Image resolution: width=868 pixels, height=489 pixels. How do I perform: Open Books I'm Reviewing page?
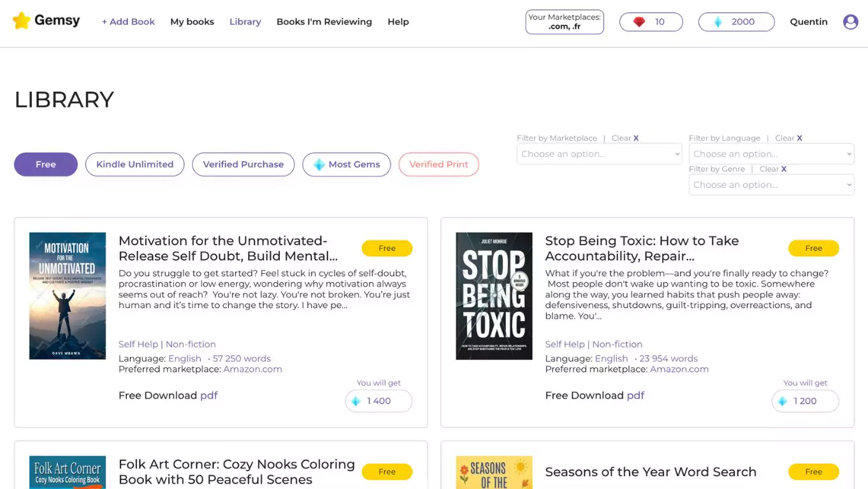click(x=324, y=22)
